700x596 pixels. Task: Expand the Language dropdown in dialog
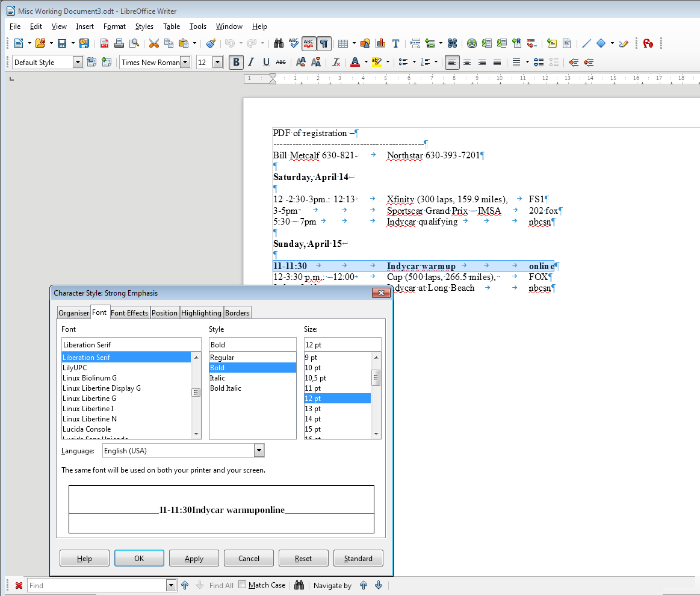pyautogui.click(x=259, y=450)
